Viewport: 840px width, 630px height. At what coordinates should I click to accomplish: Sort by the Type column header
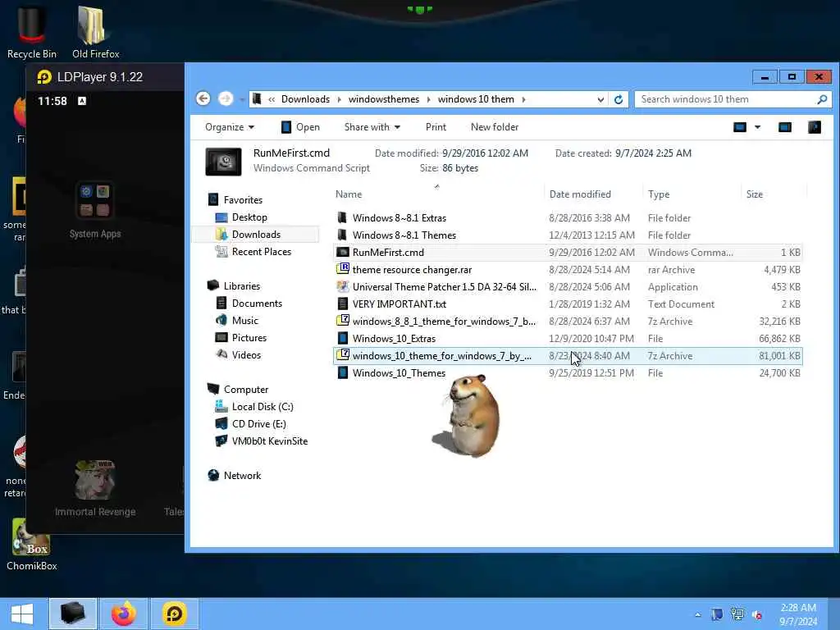(692, 194)
